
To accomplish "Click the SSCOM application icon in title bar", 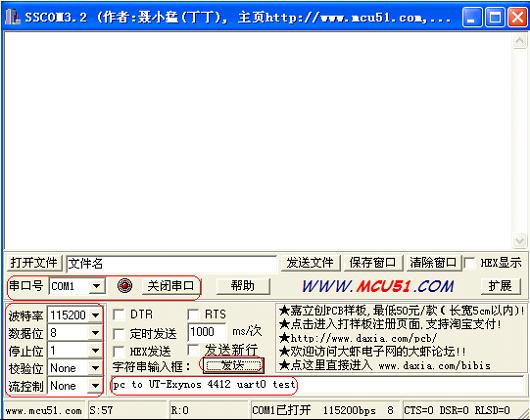I will [13, 17].
